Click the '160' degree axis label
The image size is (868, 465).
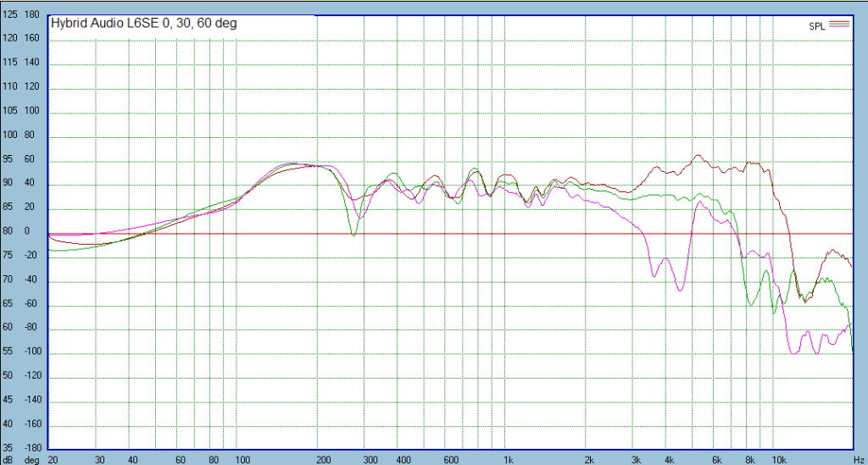(32, 38)
